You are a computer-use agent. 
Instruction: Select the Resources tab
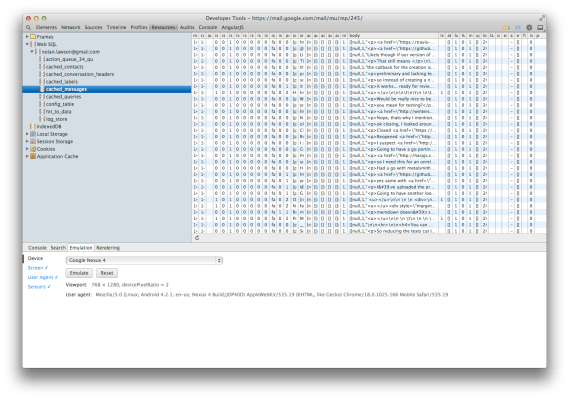(x=163, y=27)
